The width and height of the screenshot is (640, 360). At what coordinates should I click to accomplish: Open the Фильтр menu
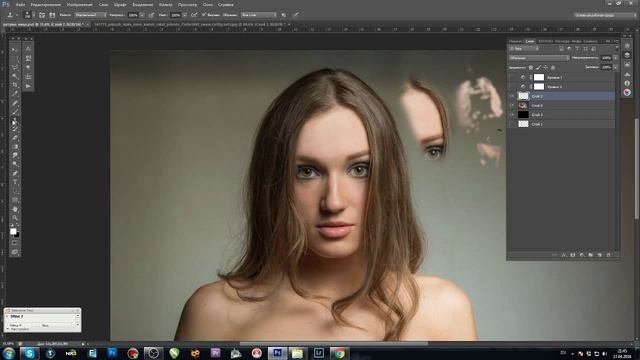click(165, 4)
